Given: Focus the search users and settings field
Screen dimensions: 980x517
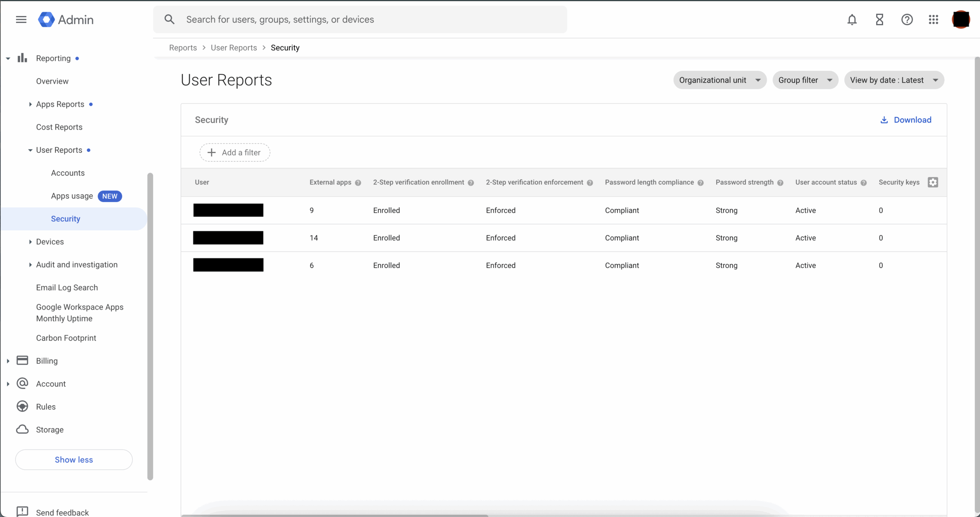Looking at the screenshot, I should 360,20.
